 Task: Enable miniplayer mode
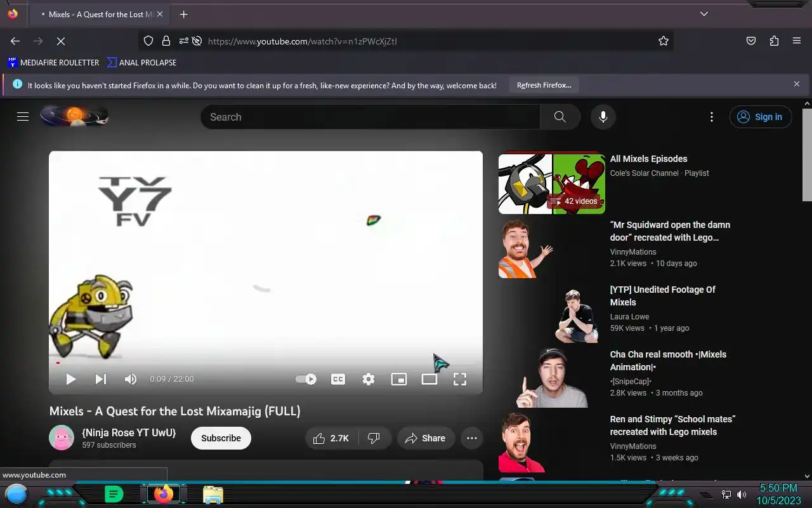click(x=399, y=379)
